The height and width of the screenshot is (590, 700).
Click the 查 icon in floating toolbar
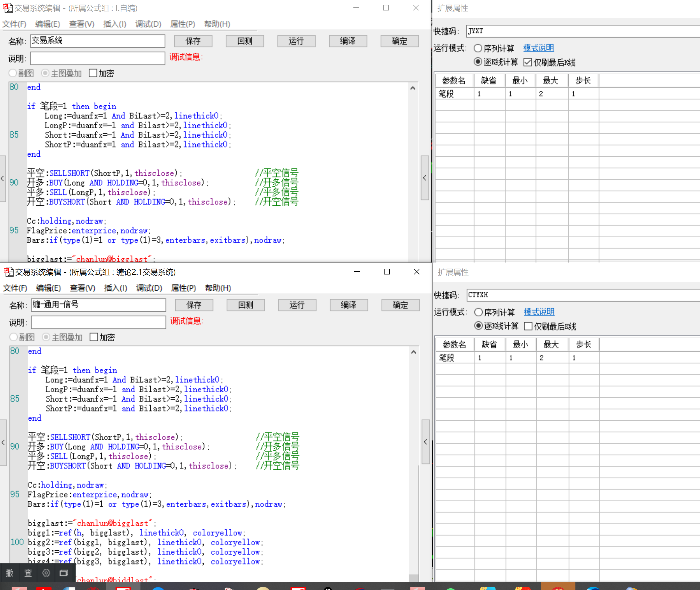point(28,573)
